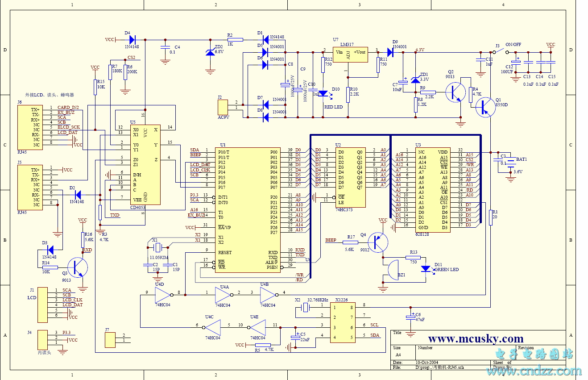This screenshot has height=380, width=588.
Task: Open the www.mcusky.com link
Action: point(476,338)
